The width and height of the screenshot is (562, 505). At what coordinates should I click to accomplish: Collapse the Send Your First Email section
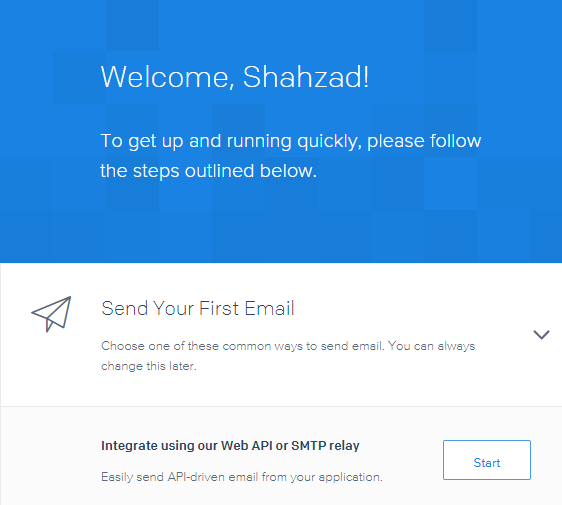pyautogui.click(x=541, y=335)
